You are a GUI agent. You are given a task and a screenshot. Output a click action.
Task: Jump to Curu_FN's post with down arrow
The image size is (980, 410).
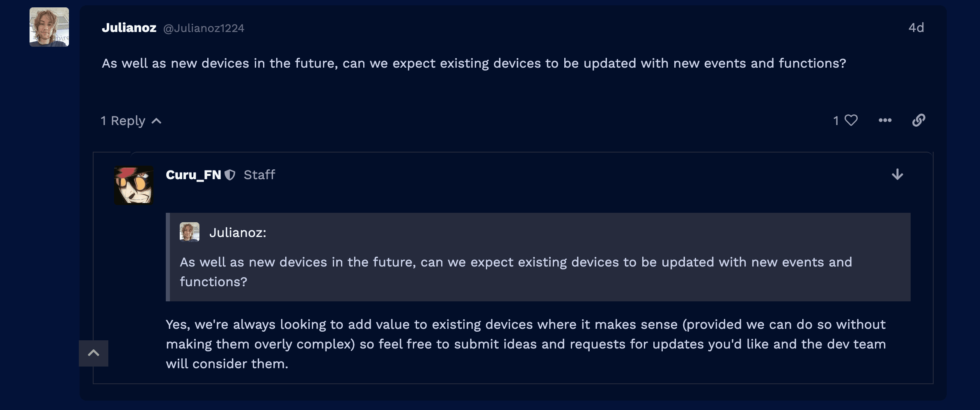pos(898,175)
